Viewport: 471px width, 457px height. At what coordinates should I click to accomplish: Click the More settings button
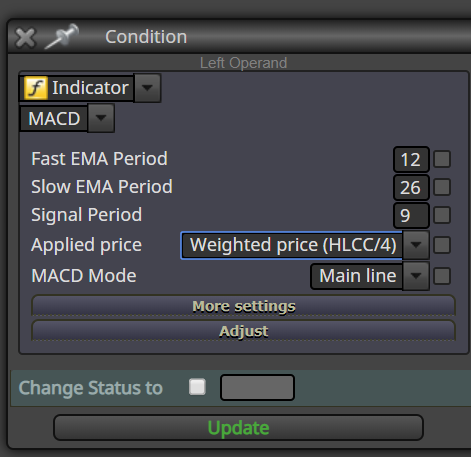tap(243, 306)
